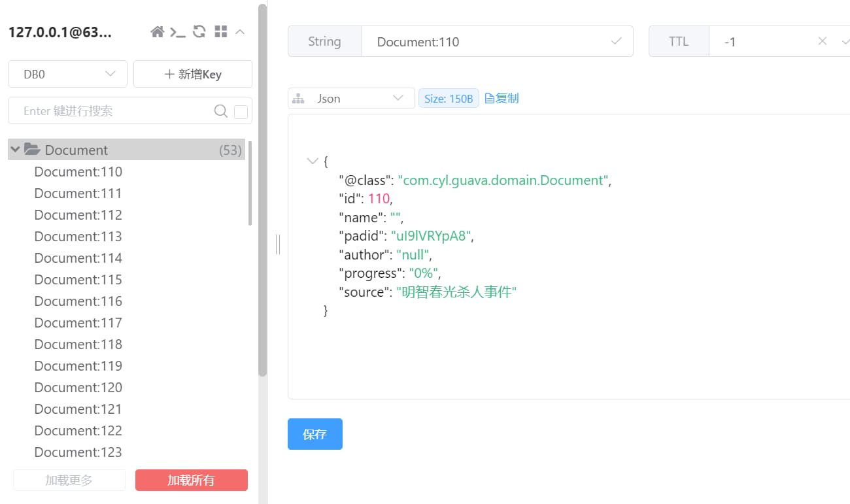Click the progress value "0%"

(x=423, y=273)
